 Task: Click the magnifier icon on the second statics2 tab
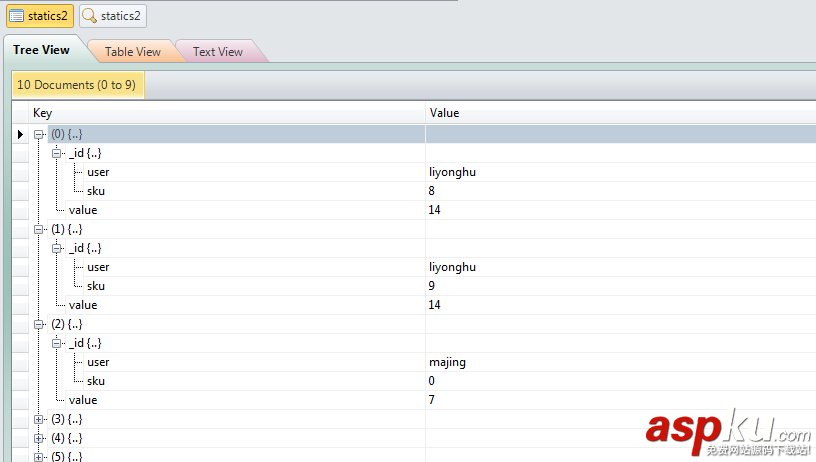[x=89, y=16]
